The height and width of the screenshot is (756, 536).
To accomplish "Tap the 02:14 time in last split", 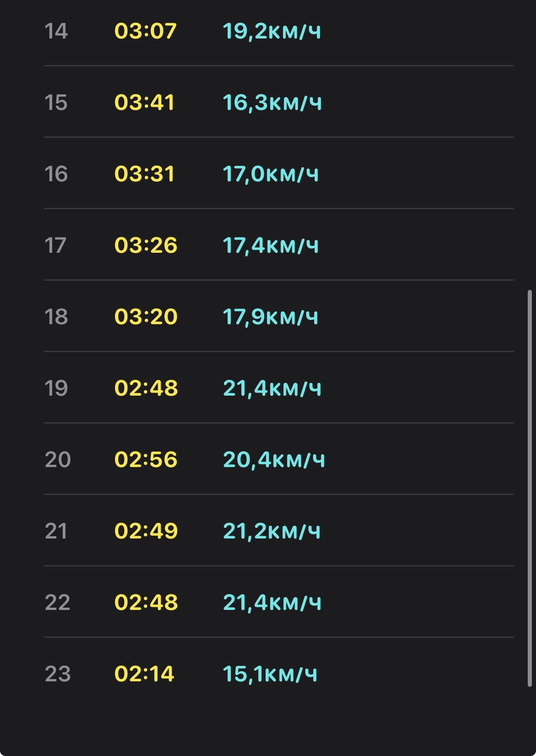I will (x=145, y=674).
